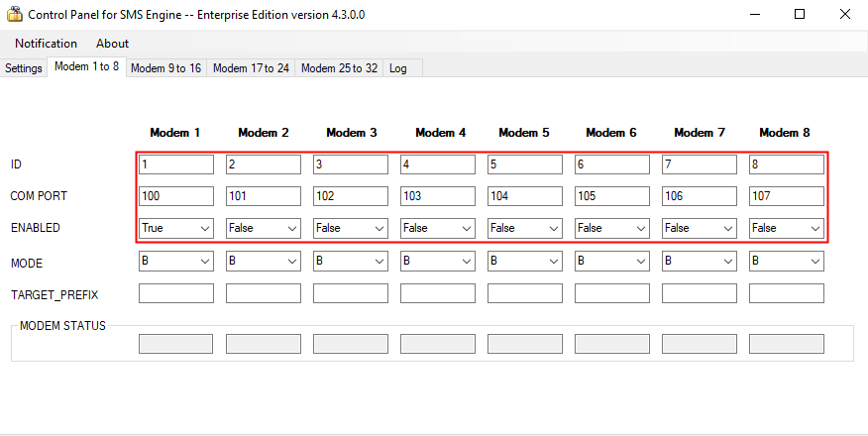This screenshot has width=868, height=436.
Task: Click the ID field for Modem 1
Action: 175,163
